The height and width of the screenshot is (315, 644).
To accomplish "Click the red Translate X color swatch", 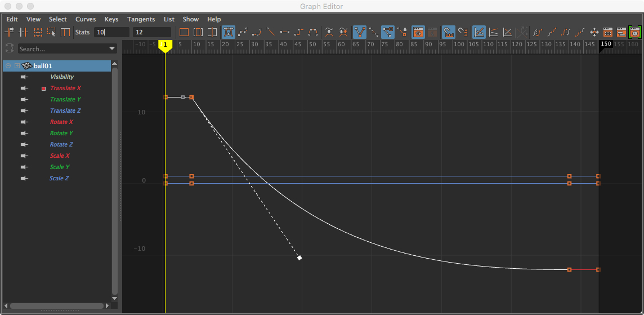I will pyautogui.click(x=43, y=88).
